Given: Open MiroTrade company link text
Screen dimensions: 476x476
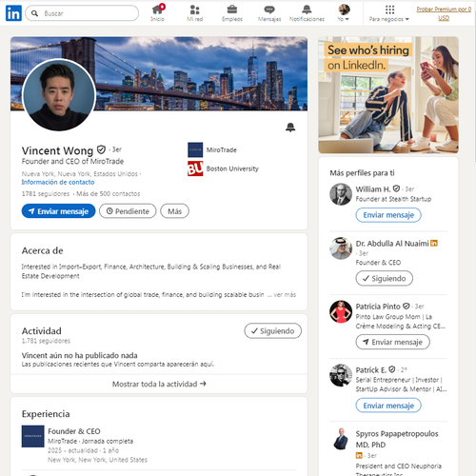Looking at the screenshot, I should (x=222, y=149).
